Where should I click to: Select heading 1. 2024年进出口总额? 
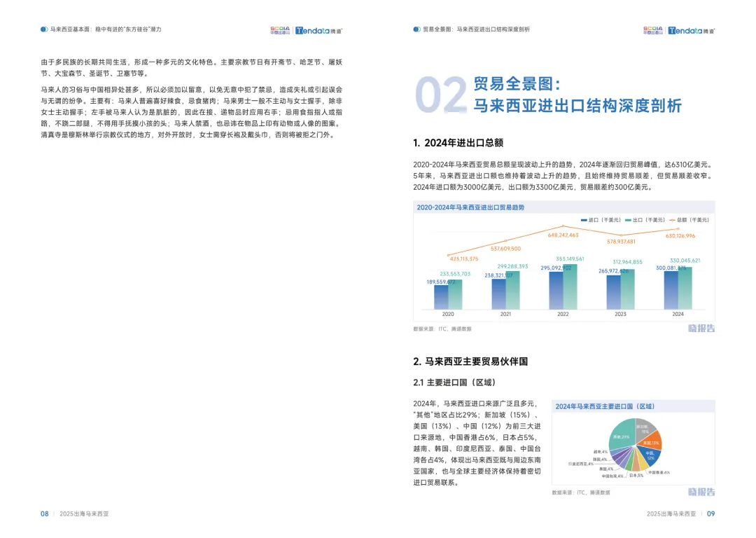click(x=458, y=143)
